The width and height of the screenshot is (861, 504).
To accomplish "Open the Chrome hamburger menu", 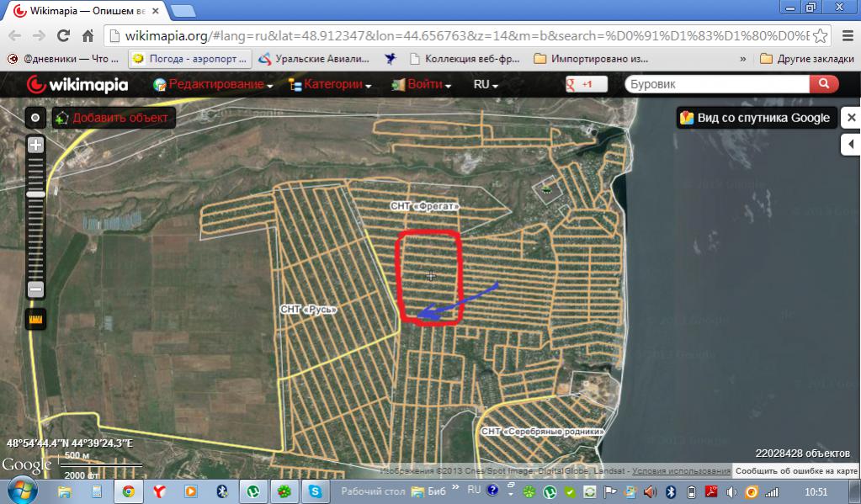I will (848, 36).
